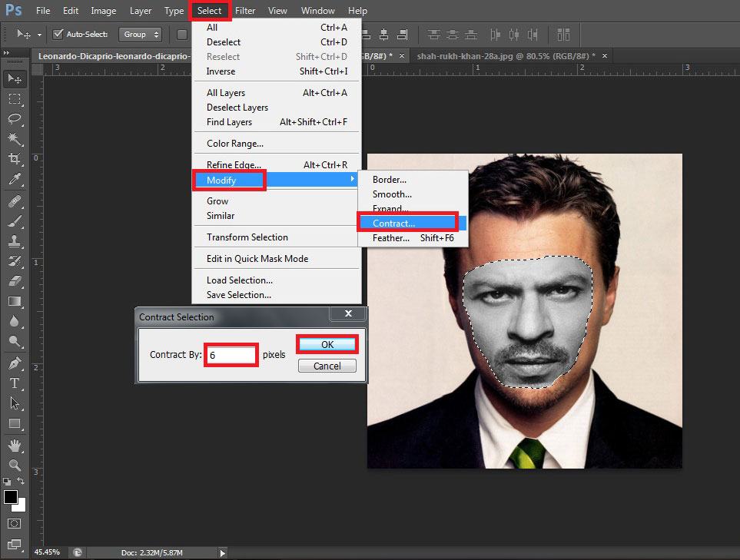The height and width of the screenshot is (560, 740).
Task: Open the Layer menu
Action: (141, 11)
